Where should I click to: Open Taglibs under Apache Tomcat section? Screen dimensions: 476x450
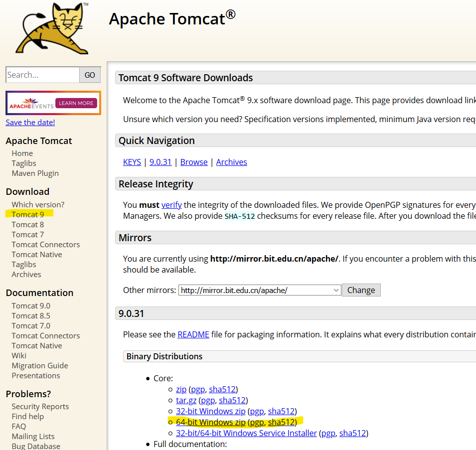tap(24, 163)
